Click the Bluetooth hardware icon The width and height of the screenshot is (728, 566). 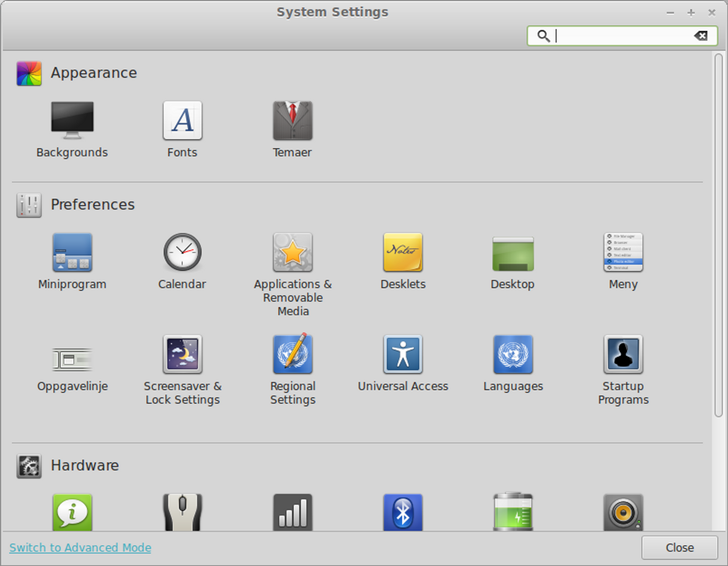[403, 512]
